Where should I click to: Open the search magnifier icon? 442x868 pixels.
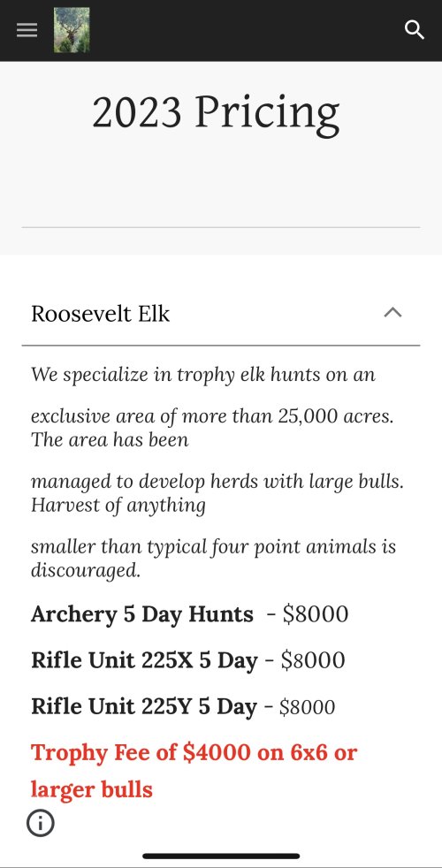point(415,30)
